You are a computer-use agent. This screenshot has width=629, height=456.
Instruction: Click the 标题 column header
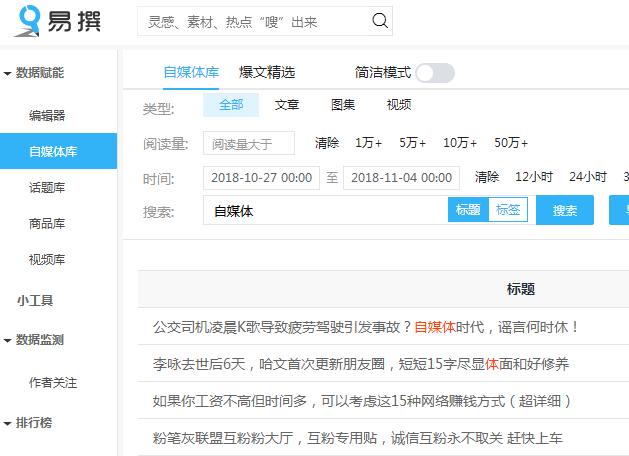(521, 289)
